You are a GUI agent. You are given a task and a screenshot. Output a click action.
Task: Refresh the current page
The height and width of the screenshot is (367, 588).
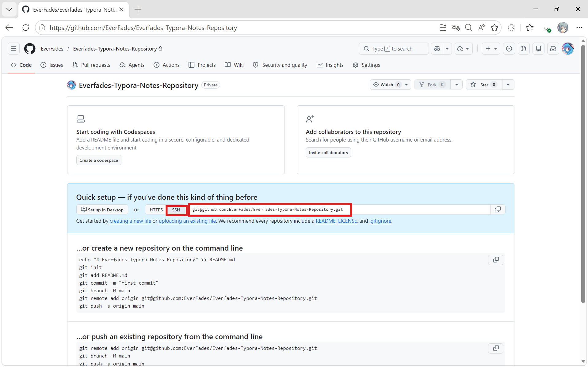point(26,28)
